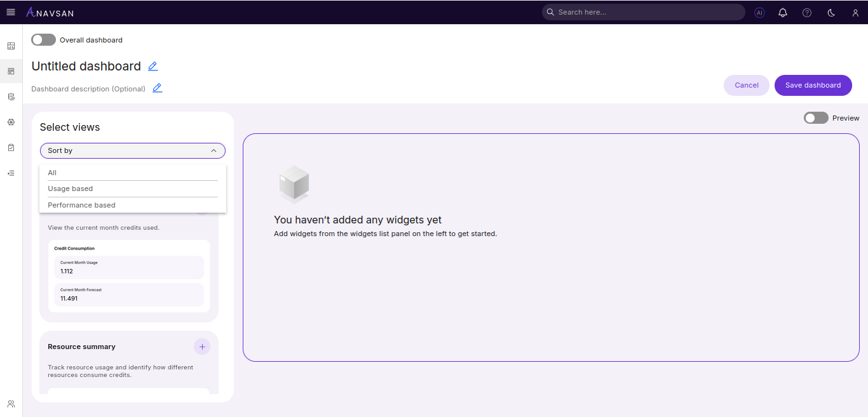Add the Resource summary widget
This screenshot has width=868, height=417.
(202, 347)
